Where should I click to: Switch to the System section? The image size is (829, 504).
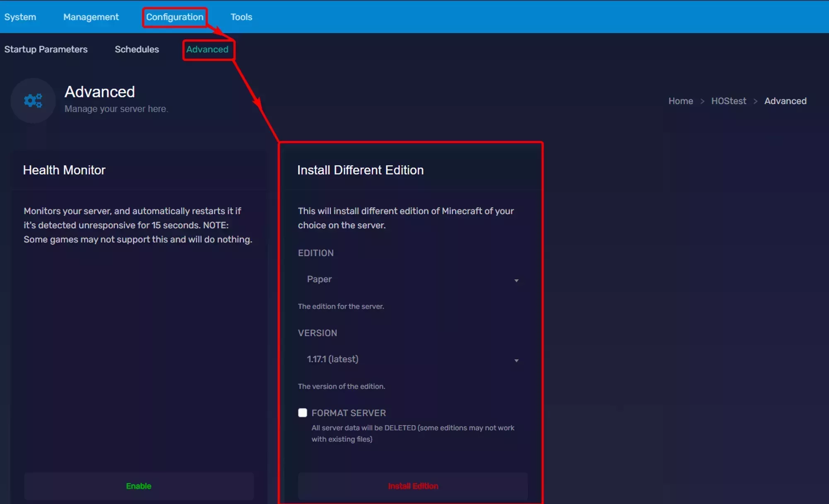[x=20, y=17]
